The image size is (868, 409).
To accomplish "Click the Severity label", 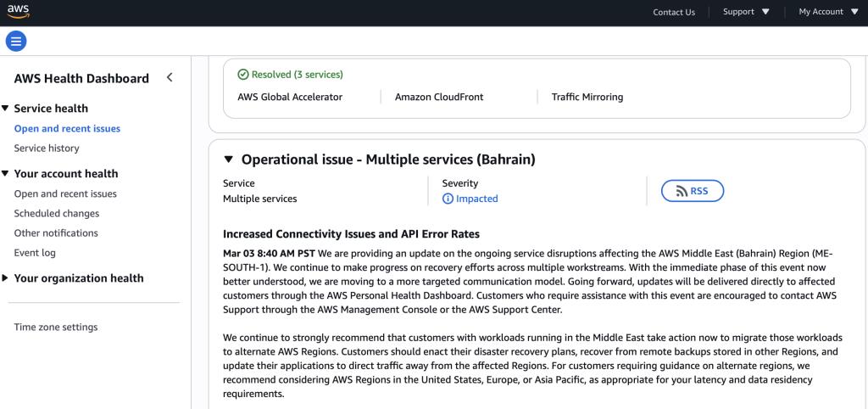I will click(460, 183).
